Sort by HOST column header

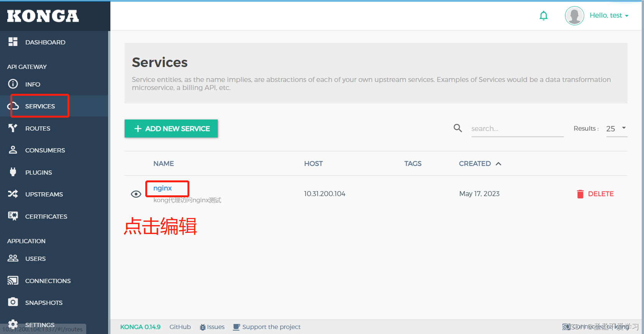click(314, 164)
